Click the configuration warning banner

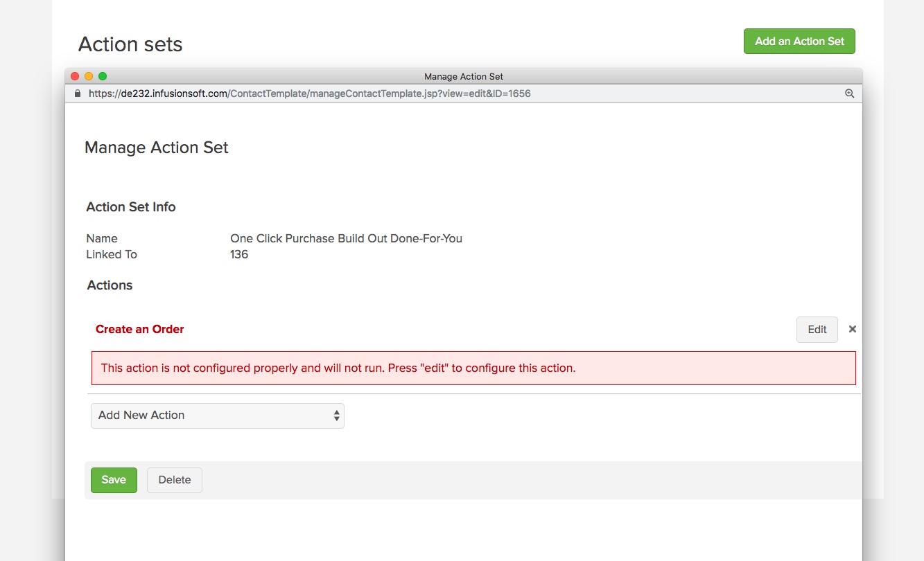pyautogui.click(x=473, y=368)
